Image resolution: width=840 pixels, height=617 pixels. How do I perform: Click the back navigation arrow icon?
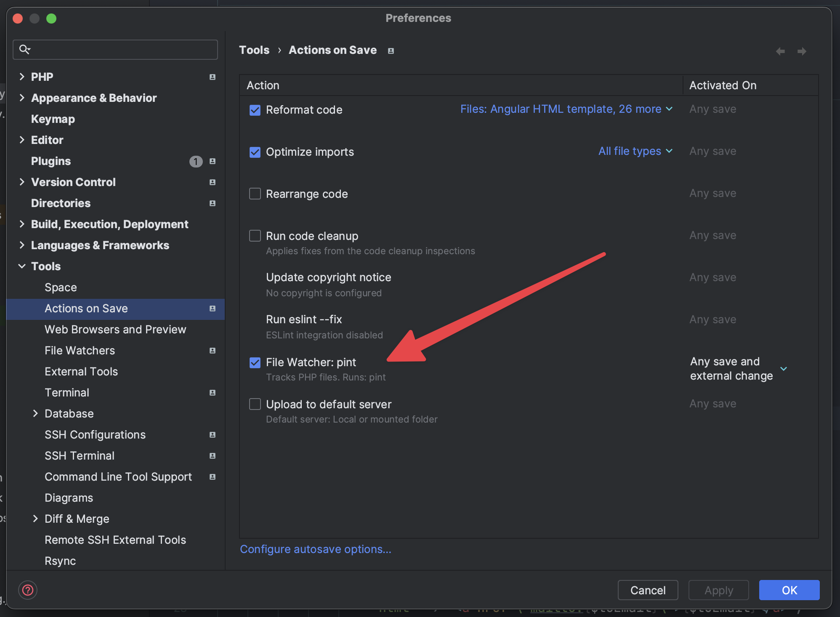(780, 51)
